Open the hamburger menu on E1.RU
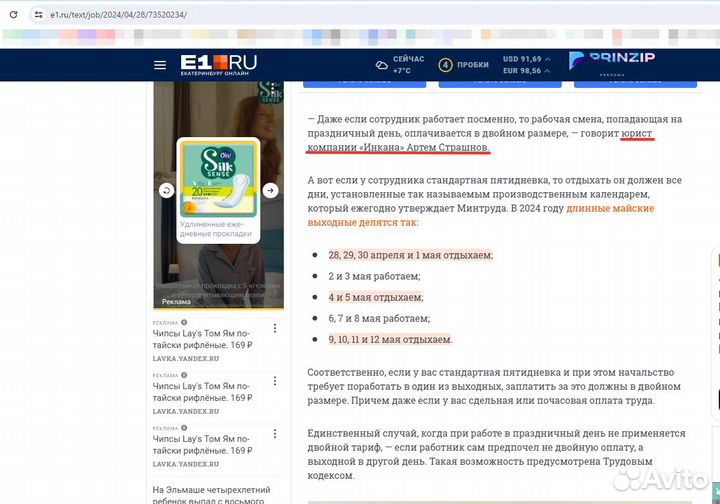The width and height of the screenshot is (720, 504). tap(160, 65)
